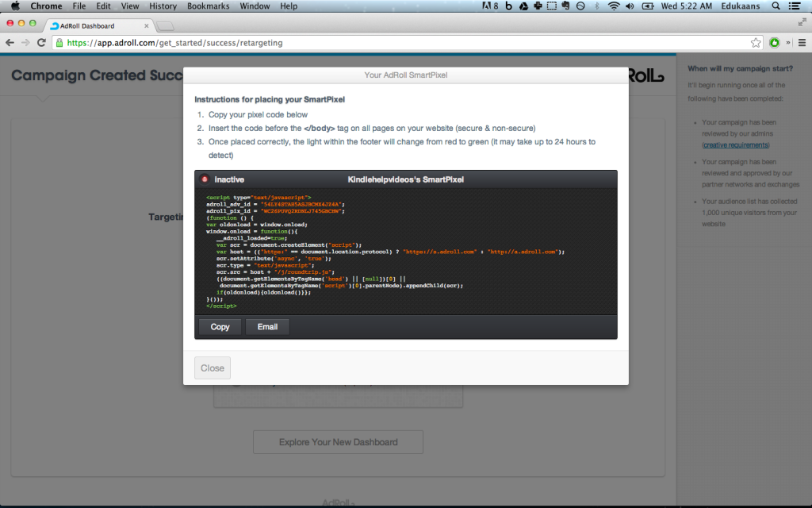Screen dimensions: 812x508
Task: Open Spotlight search
Action: click(x=776, y=6)
